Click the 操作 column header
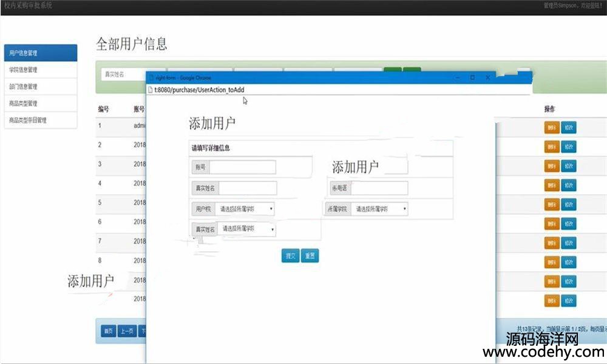 (549, 109)
